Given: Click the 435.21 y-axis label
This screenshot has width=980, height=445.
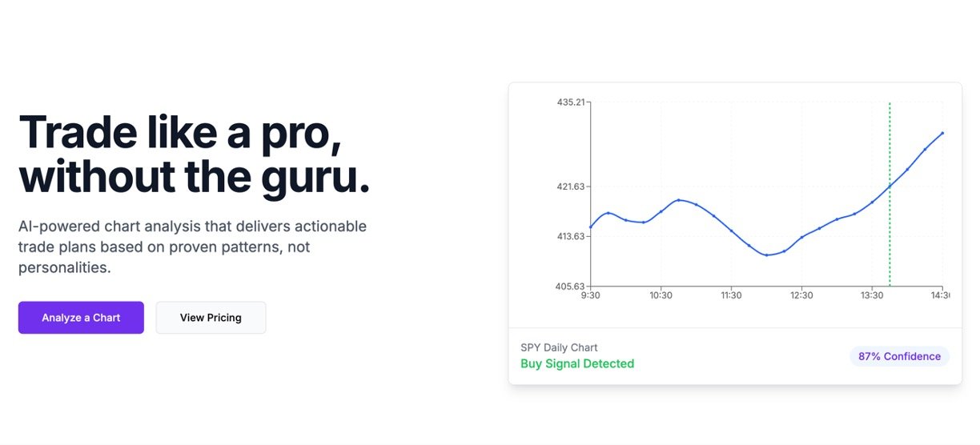Looking at the screenshot, I should point(570,102).
